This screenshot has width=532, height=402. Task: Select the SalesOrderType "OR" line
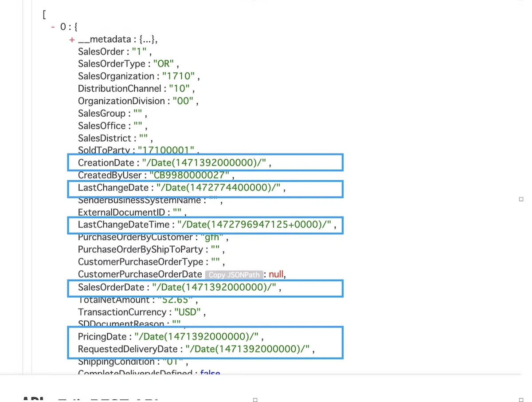(x=129, y=64)
